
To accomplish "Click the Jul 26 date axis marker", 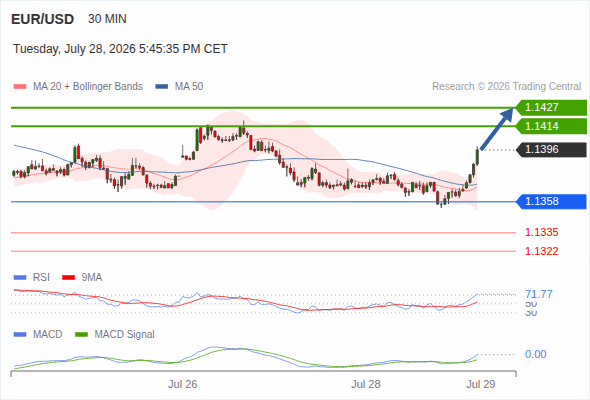I will click(182, 384).
